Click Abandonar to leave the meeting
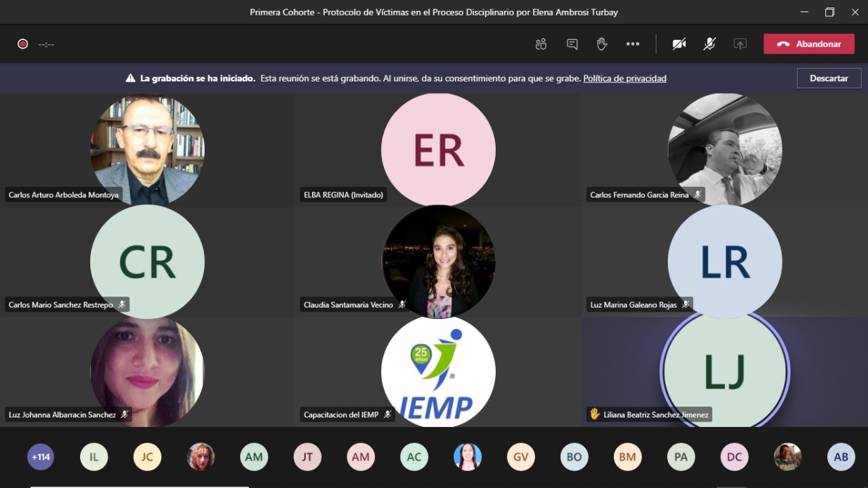The width and height of the screenshot is (868, 488). point(808,44)
